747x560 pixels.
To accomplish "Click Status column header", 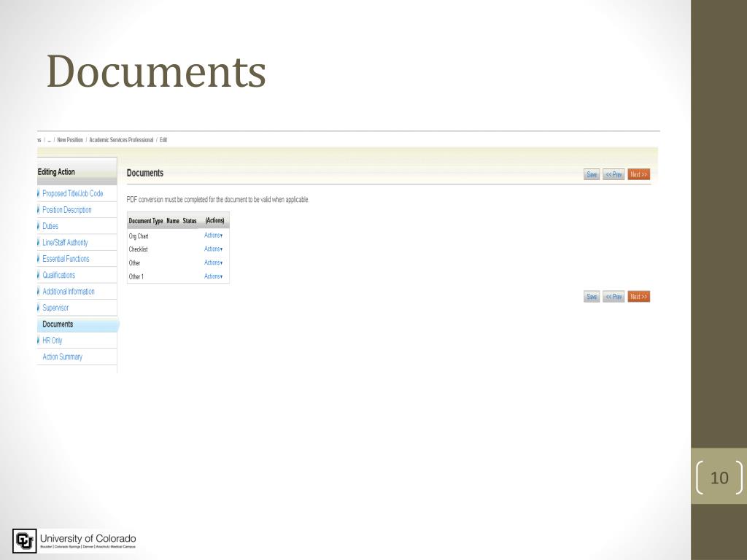I will tap(190, 221).
